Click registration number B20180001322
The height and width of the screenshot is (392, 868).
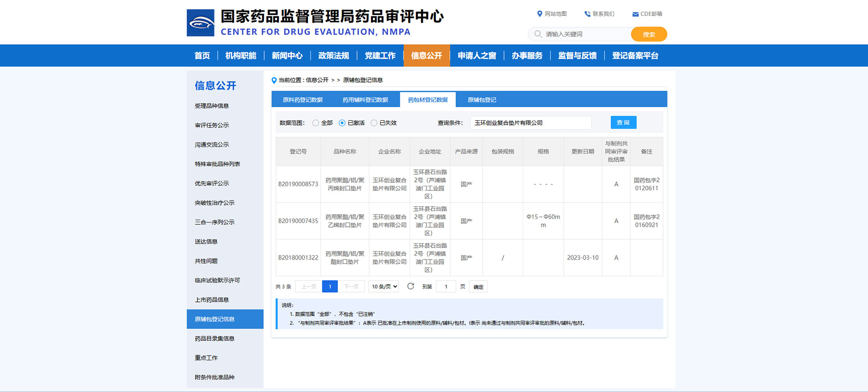tap(298, 258)
